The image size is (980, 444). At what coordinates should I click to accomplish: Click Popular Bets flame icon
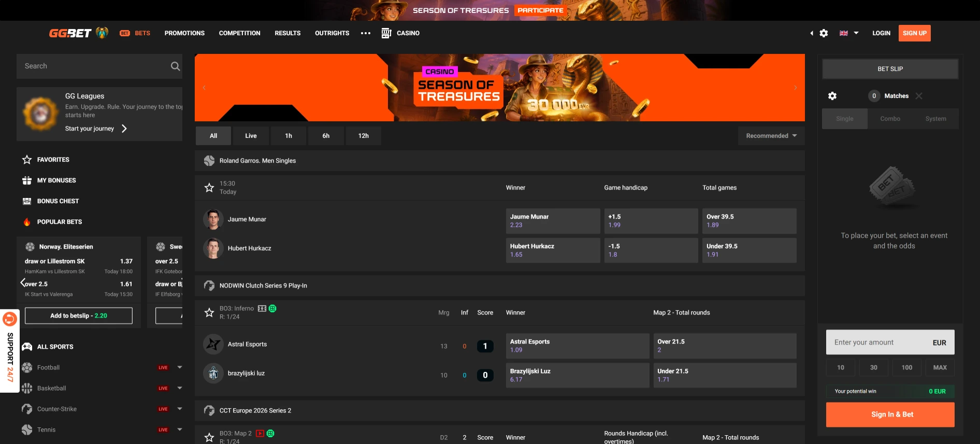pos(27,222)
